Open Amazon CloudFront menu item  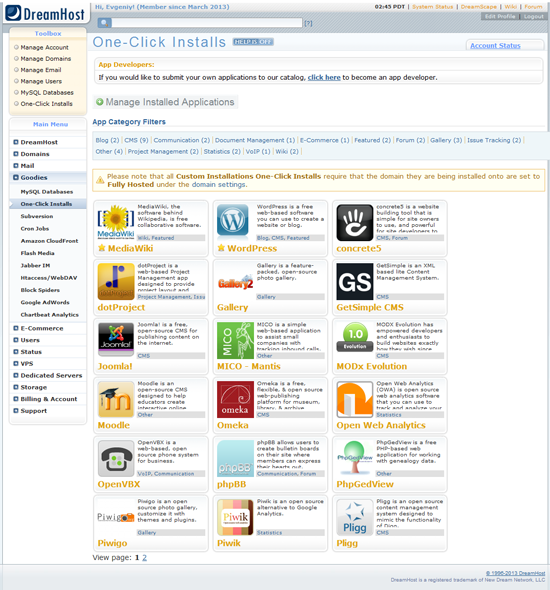[x=49, y=241]
